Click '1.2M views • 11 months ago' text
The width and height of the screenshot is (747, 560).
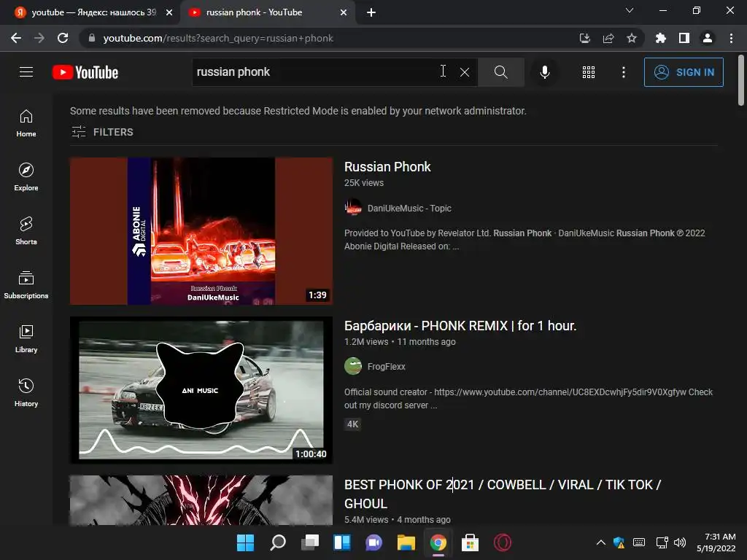coord(400,341)
